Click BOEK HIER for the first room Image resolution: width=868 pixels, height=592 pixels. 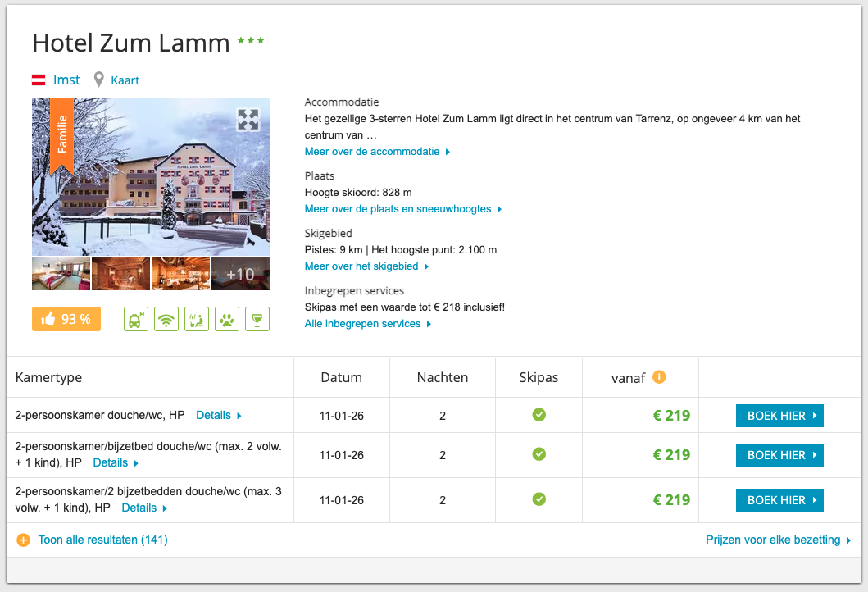click(x=779, y=416)
